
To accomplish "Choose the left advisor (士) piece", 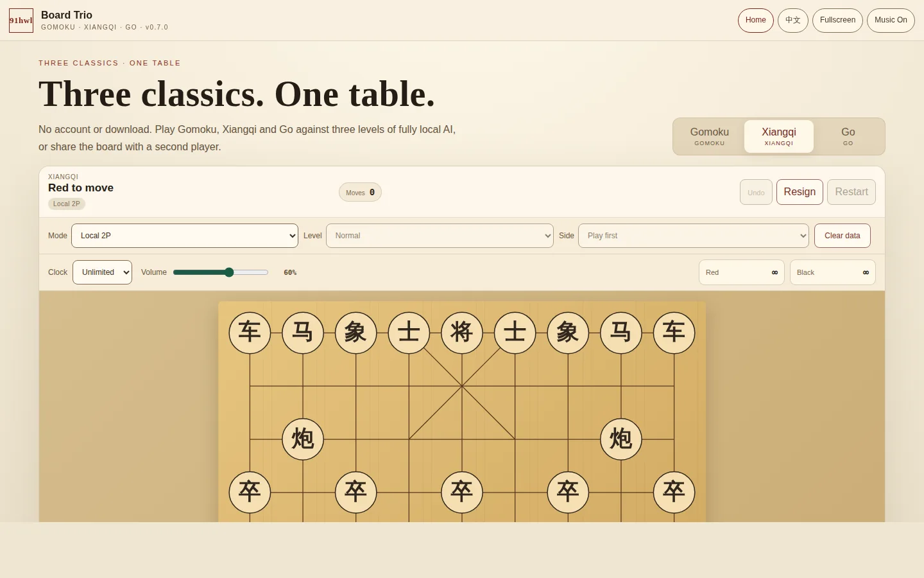I will pyautogui.click(x=409, y=333).
